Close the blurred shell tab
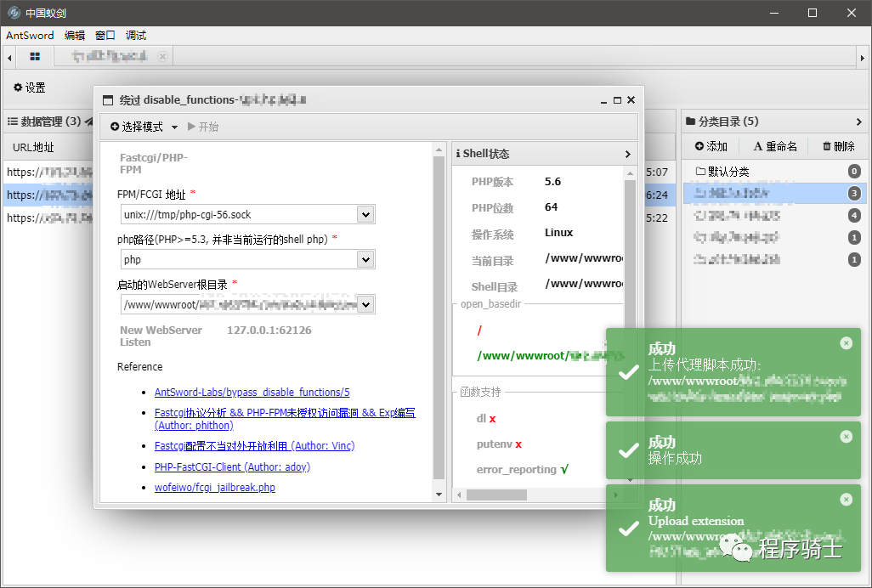Image resolution: width=872 pixels, height=588 pixels. pos(162,56)
